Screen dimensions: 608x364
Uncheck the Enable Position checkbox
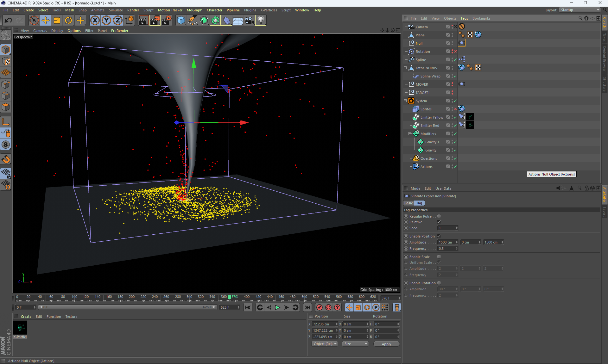439,236
